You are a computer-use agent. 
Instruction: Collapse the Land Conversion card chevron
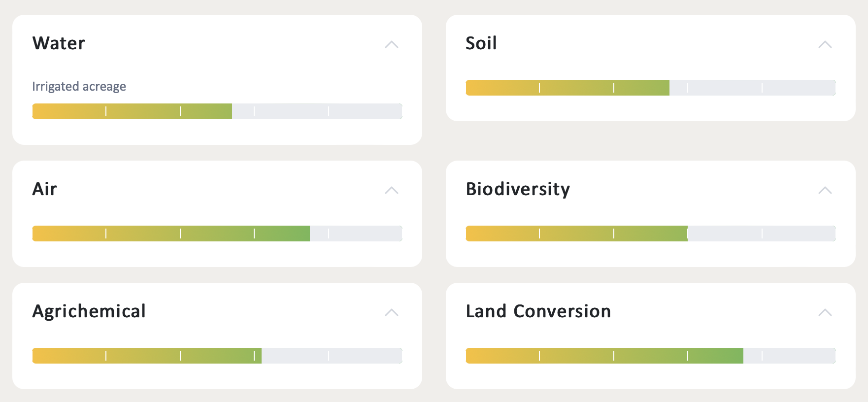click(x=825, y=312)
